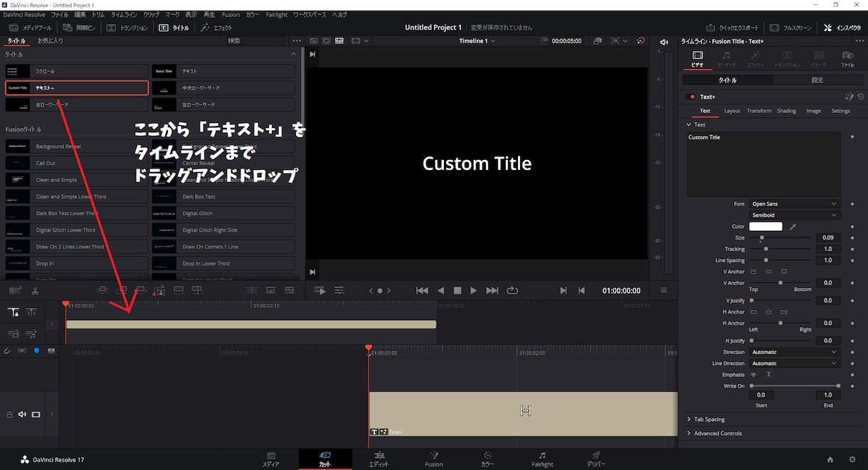The width and height of the screenshot is (868, 470).
Task: Click the place on top icon
Action: click(179, 290)
